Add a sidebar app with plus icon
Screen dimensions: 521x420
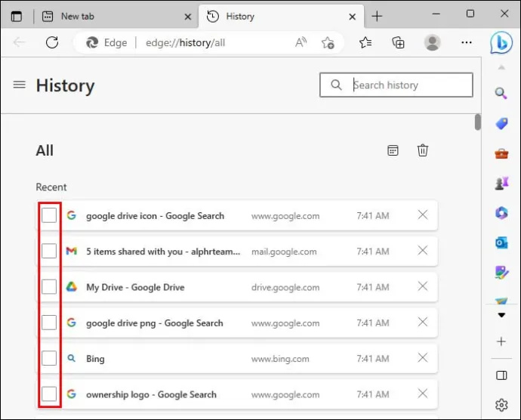pyautogui.click(x=501, y=341)
